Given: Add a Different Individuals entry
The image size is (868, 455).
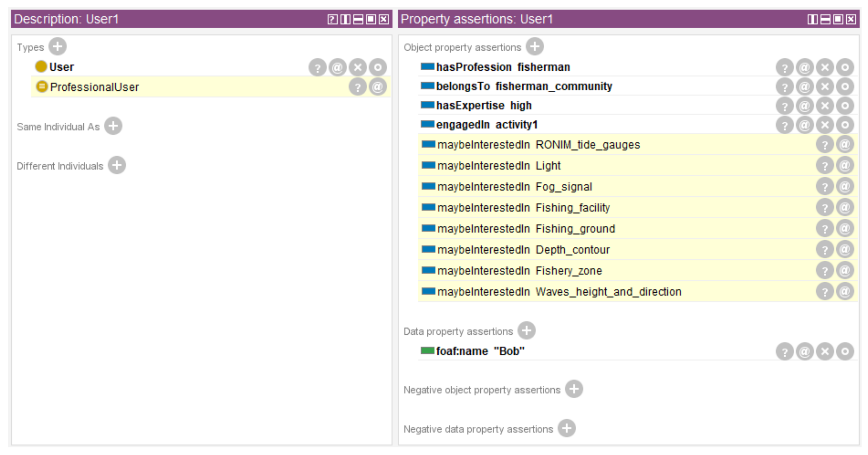Looking at the screenshot, I should [x=117, y=165].
